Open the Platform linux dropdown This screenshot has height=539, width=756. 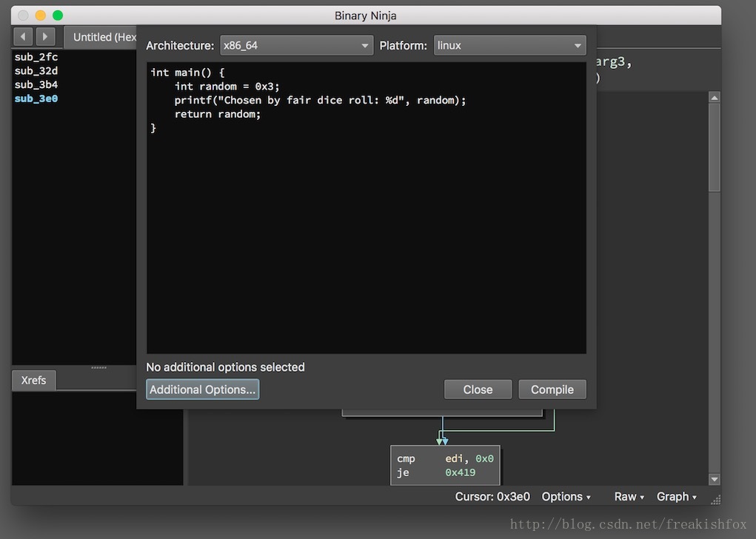509,46
